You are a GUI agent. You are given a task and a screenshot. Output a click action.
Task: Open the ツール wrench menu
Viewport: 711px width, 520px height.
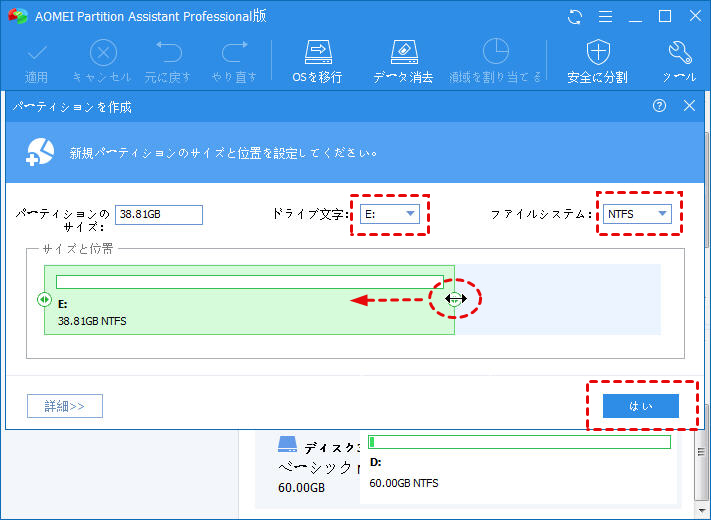pyautogui.click(x=679, y=62)
